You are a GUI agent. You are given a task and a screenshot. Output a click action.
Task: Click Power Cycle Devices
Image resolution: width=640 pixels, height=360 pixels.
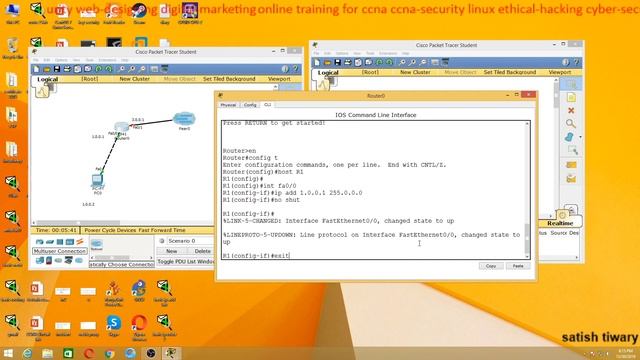[x=110, y=230]
